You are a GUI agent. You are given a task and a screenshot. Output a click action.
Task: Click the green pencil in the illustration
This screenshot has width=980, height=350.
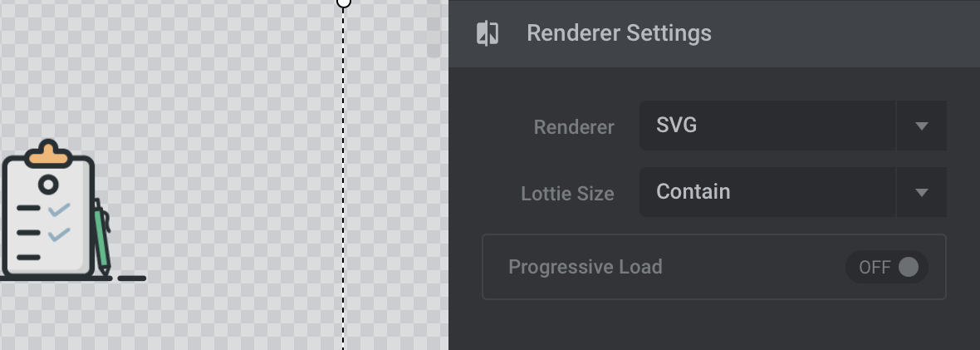click(x=102, y=238)
